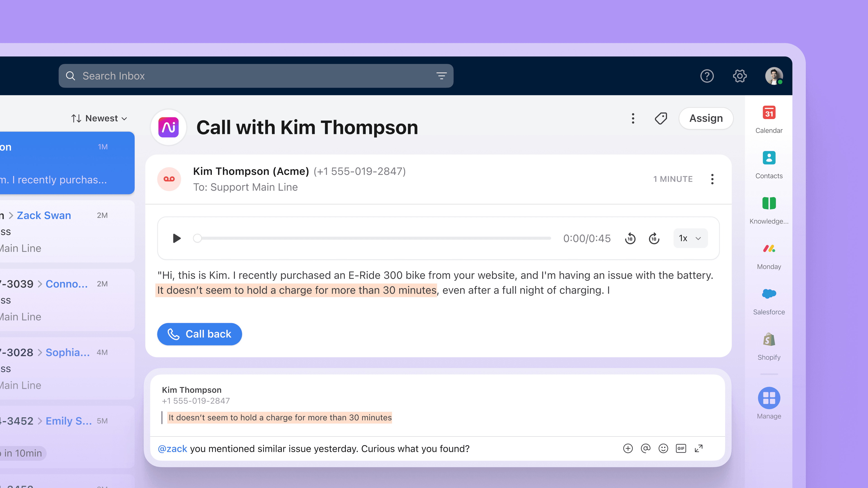
Task: Open the Conno... conversation
Action: (x=67, y=300)
